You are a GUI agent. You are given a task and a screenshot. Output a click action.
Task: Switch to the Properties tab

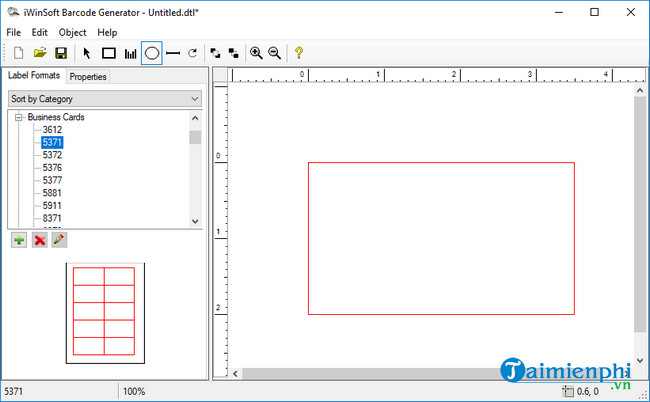click(88, 77)
